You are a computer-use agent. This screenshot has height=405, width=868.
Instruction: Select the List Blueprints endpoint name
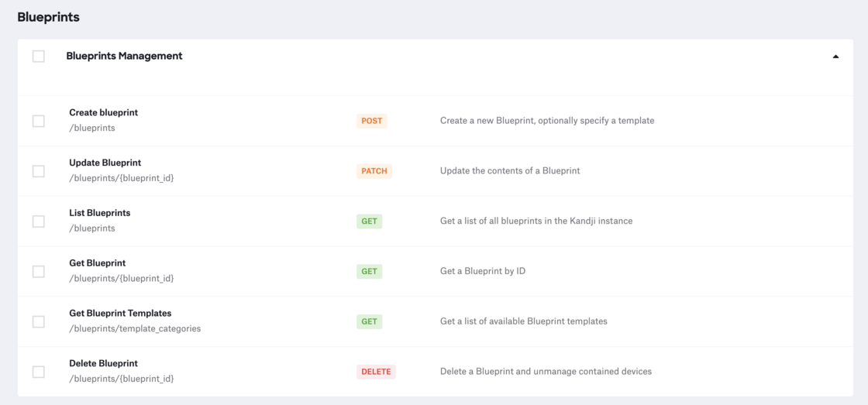99,213
